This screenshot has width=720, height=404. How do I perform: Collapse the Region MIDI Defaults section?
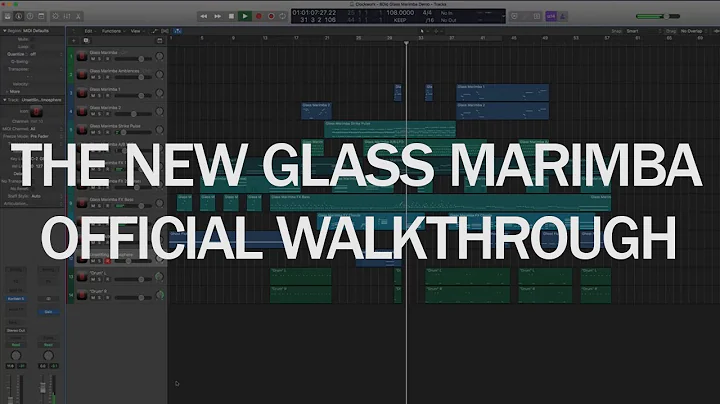pos(5,31)
